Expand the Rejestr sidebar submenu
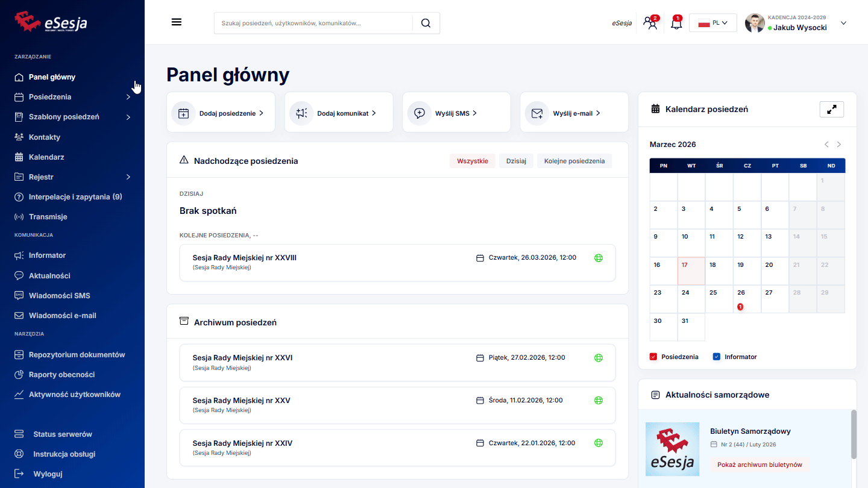 (128, 177)
